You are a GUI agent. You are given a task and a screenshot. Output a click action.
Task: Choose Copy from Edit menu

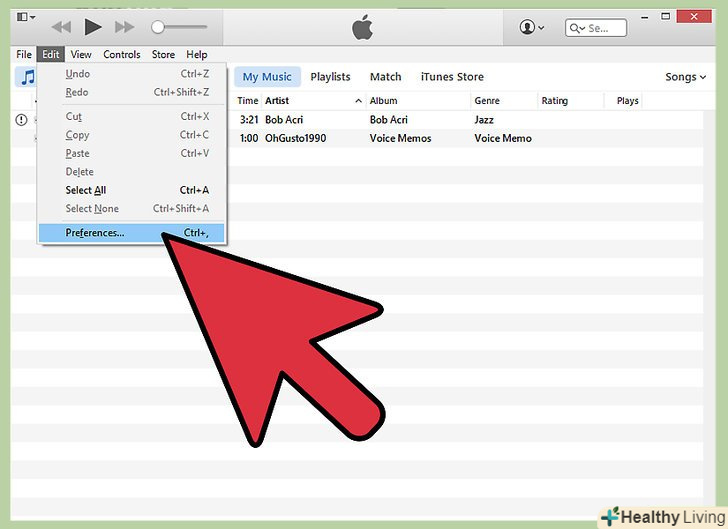point(132,135)
